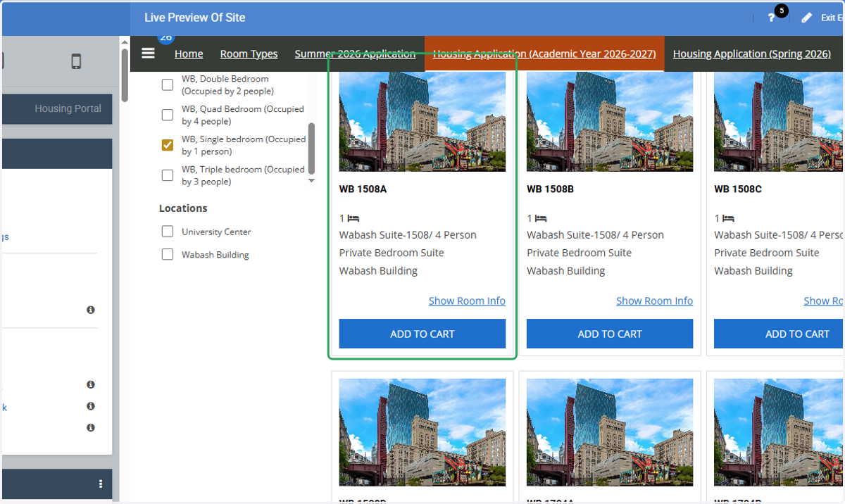Click Live Preview Of Site header text
Viewport: 845px width, 504px height.
point(195,18)
